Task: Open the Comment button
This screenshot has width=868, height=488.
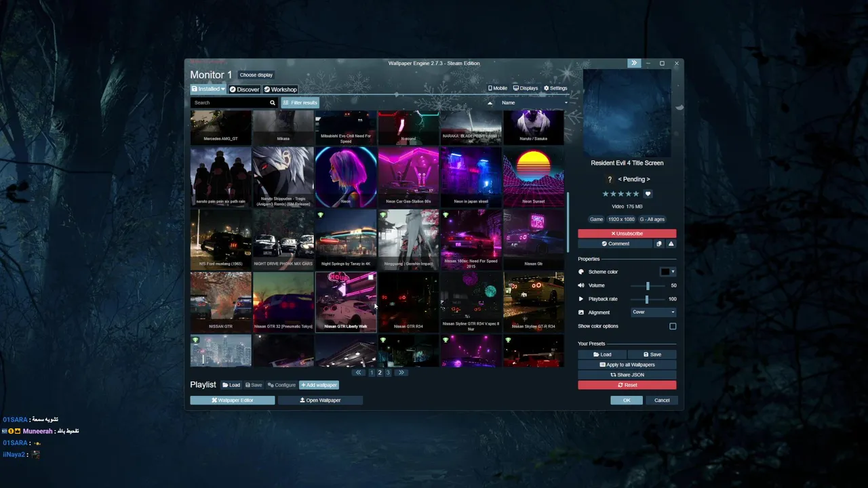Action: (615, 244)
